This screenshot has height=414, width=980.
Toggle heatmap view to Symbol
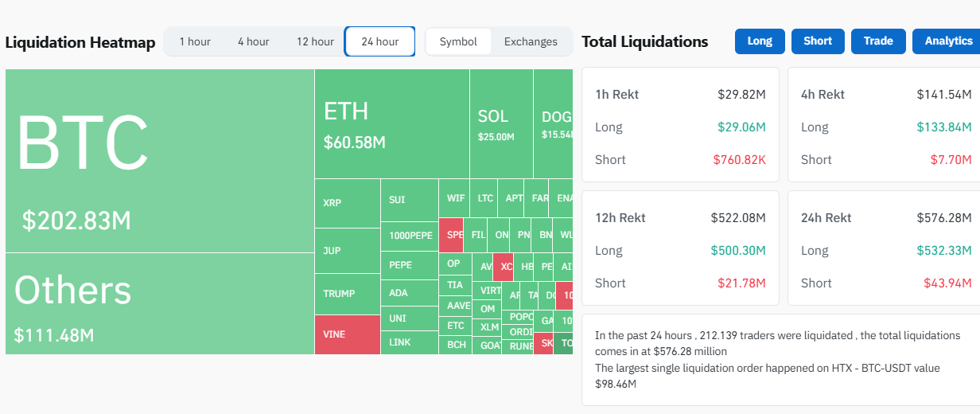(458, 41)
